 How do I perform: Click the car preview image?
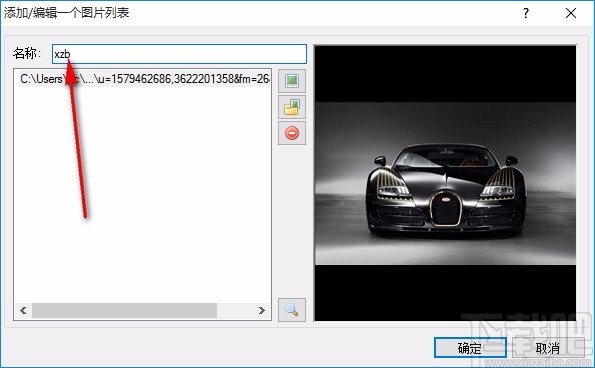445,183
